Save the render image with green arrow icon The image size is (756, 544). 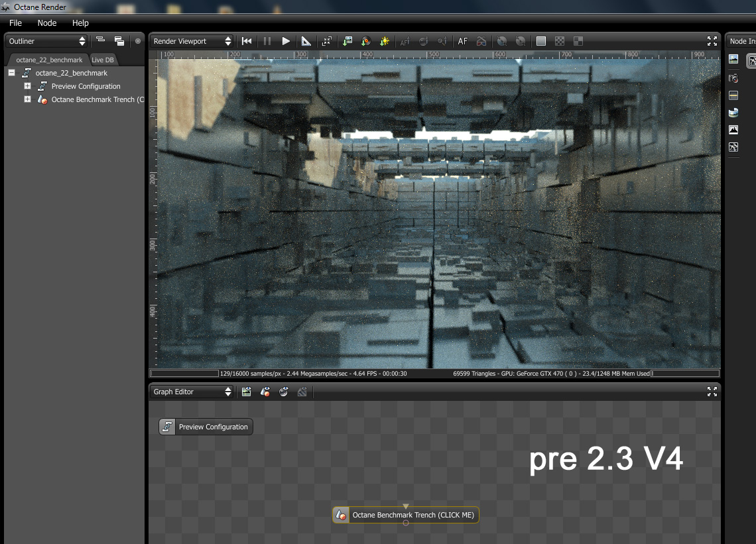347,42
